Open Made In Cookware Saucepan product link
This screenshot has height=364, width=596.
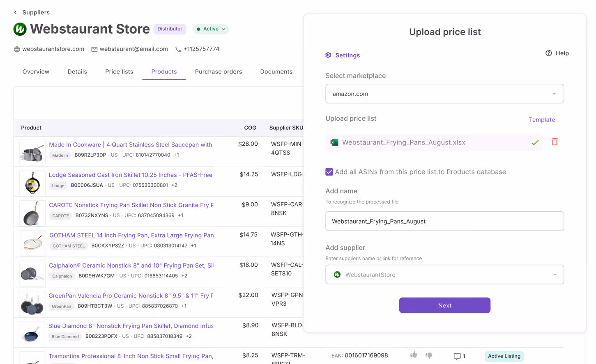coord(131,144)
